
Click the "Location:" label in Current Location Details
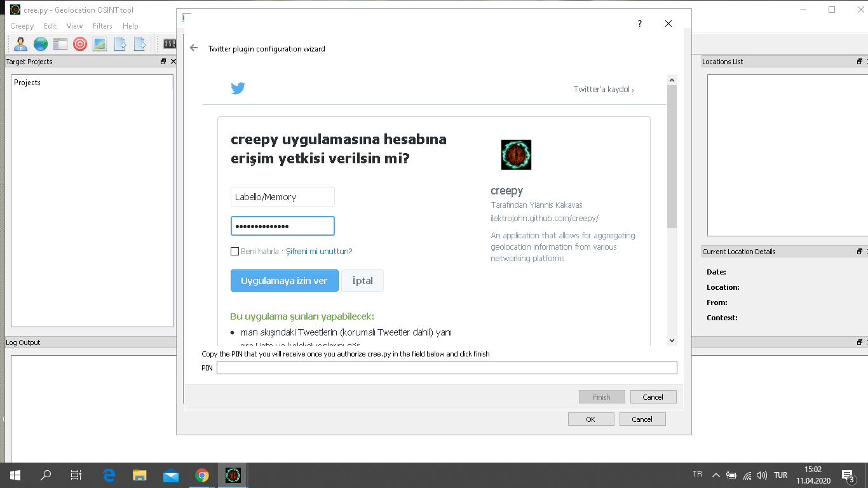pyautogui.click(x=723, y=287)
